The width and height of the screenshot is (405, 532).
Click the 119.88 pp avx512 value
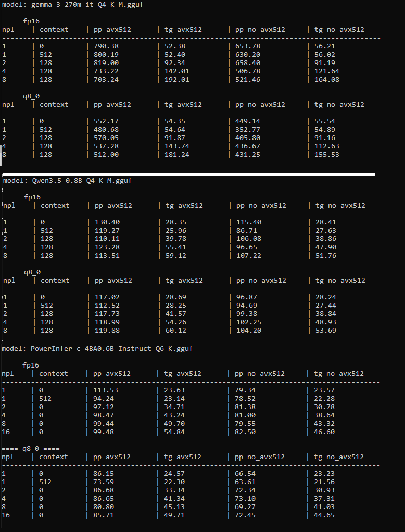(x=107, y=330)
